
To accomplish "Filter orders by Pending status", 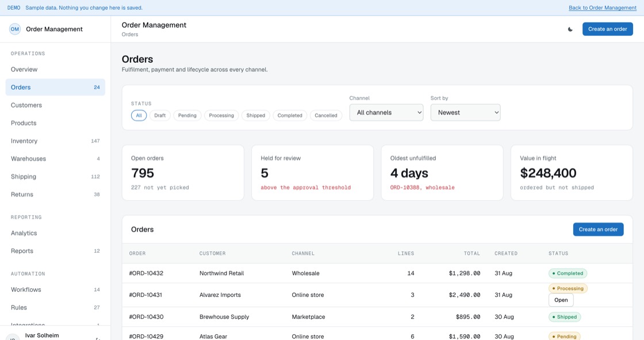I will (x=187, y=116).
